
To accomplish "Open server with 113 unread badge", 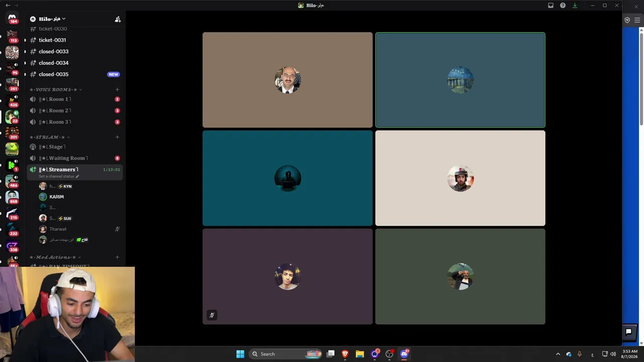I will click(12, 36).
